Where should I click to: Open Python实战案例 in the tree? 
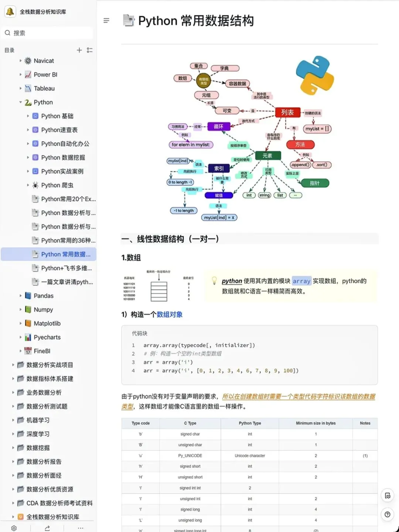pos(62,171)
